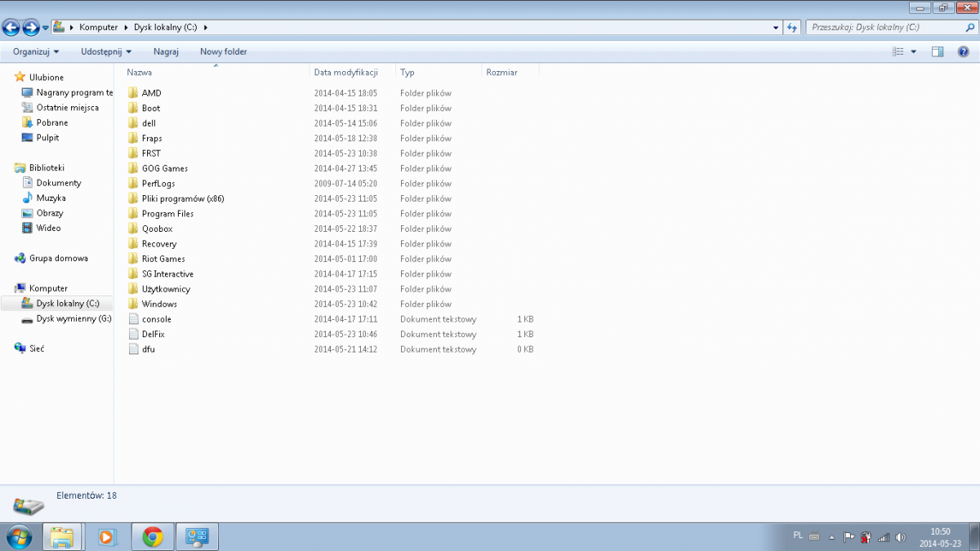
Task: Select the Użytkownicy folder icon
Action: tap(134, 289)
